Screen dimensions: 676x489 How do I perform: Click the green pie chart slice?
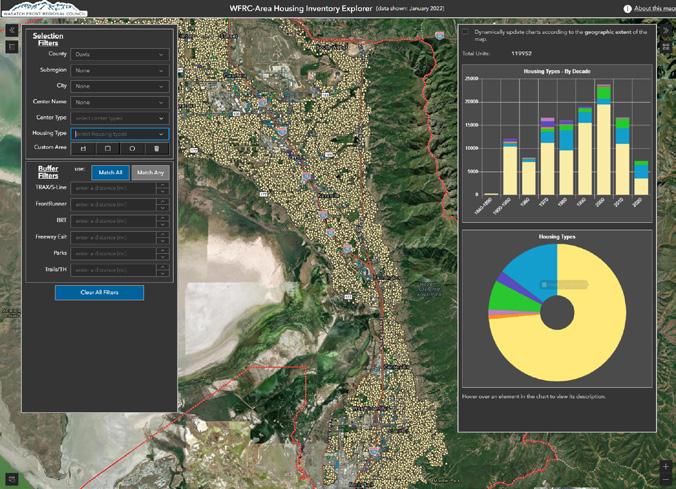tap(511, 298)
